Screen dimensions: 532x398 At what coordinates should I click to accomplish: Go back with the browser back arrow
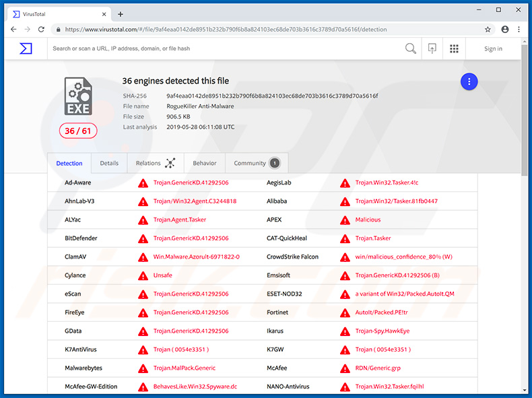[13, 29]
